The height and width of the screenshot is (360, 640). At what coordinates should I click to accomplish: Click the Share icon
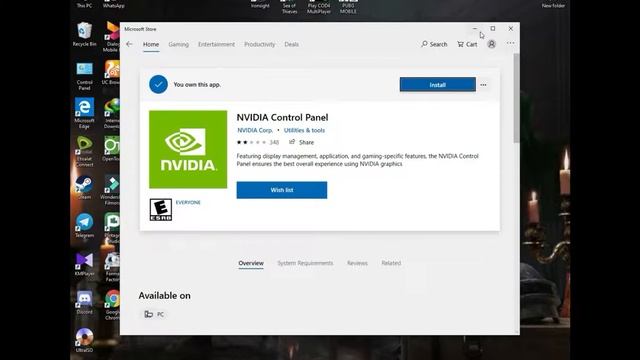tap(292, 142)
